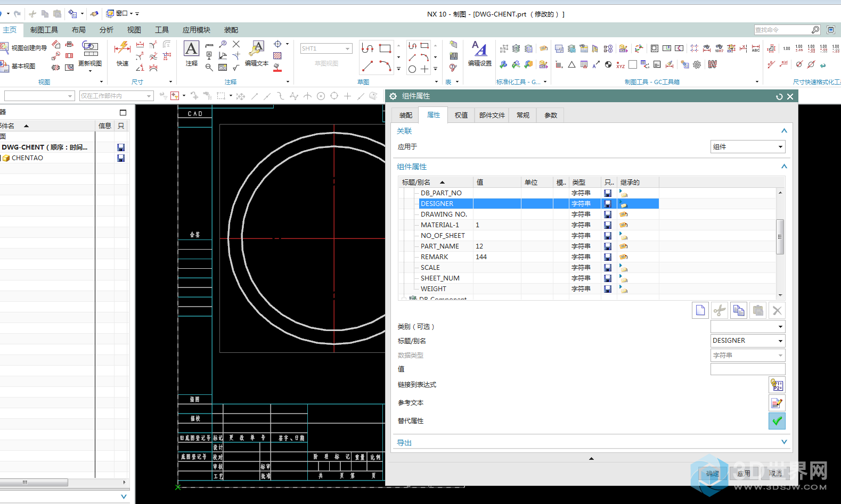
Task: Open the 应用于 组件 dropdown
Action: tap(748, 147)
